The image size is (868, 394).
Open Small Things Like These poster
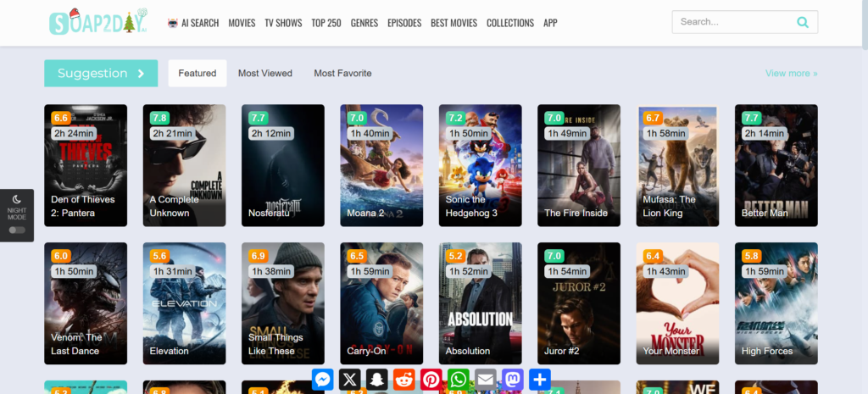pyautogui.click(x=283, y=303)
